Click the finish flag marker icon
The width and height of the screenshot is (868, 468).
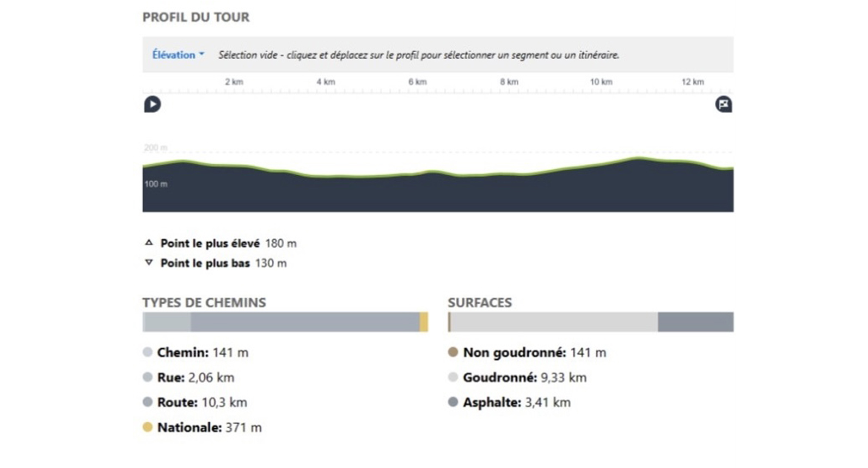coord(723,104)
